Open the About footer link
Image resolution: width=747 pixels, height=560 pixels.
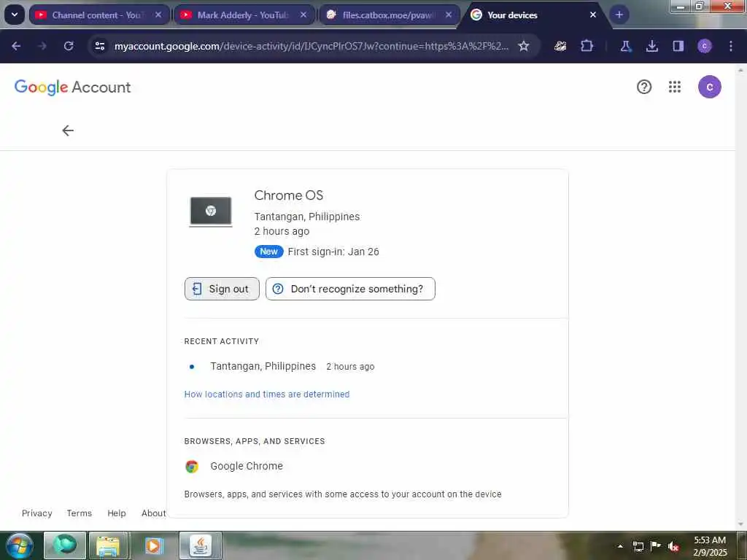(x=153, y=513)
